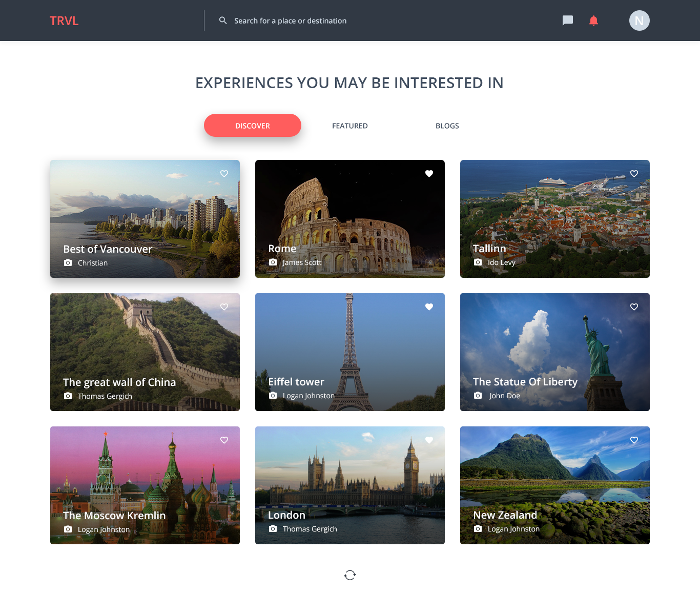Switch to the Featured tab
This screenshot has height=615, width=700.
350,126
